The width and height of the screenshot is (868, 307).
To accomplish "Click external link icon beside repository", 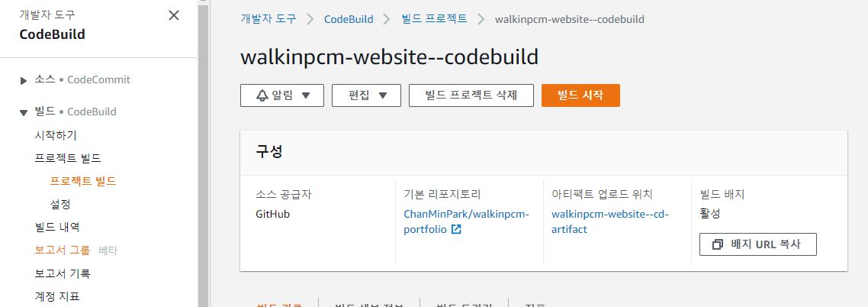I will coord(456,229).
